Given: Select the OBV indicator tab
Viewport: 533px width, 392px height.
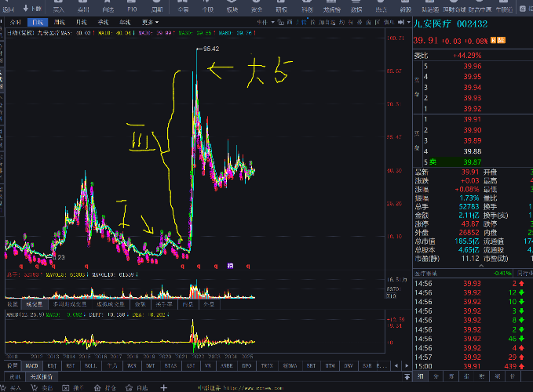Looking at the screenshot, I should coord(349,365).
